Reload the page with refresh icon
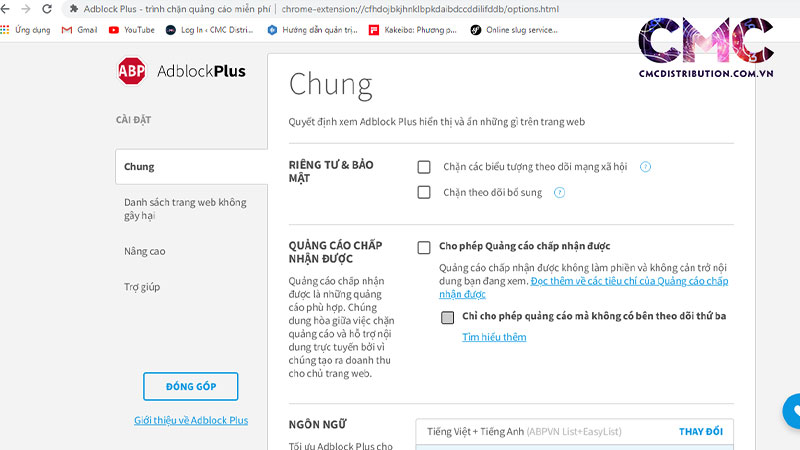The image size is (800, 450). (x=47, y=9)
